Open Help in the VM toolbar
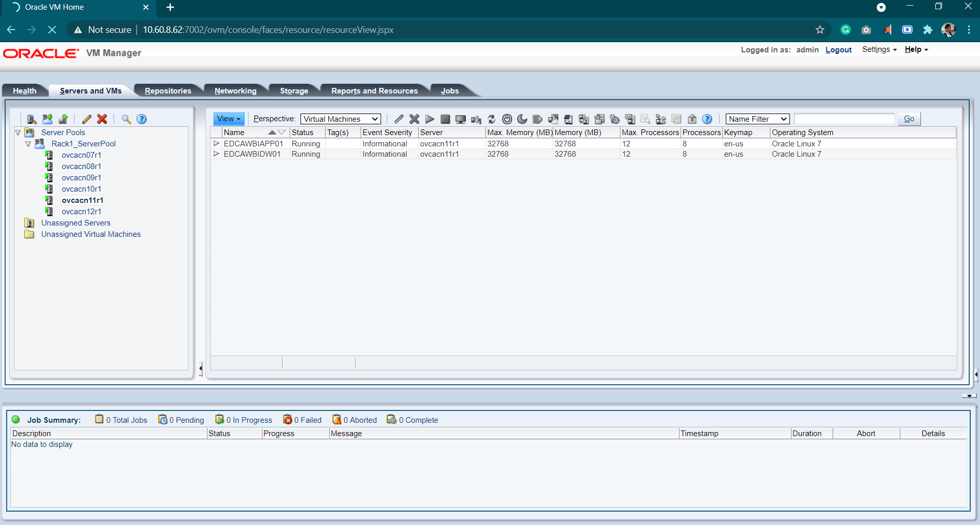 (x=707, y=119)
